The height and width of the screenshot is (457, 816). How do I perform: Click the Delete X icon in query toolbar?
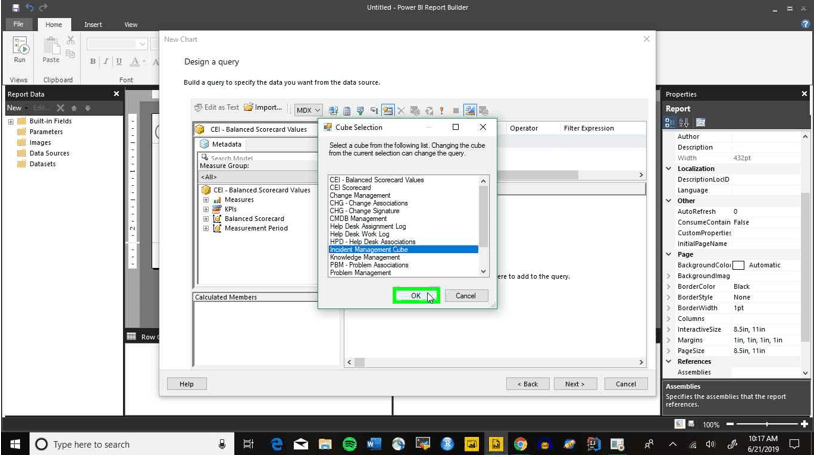click(401, 110)
